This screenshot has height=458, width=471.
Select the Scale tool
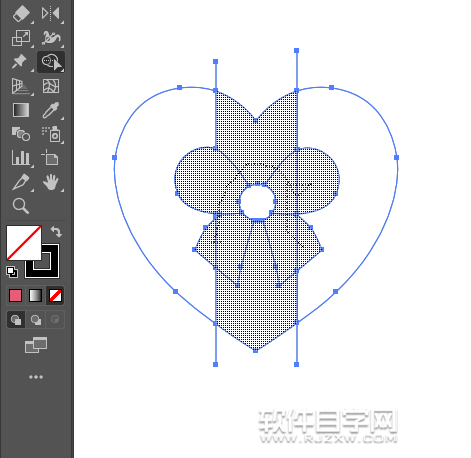tap(21, 38)
